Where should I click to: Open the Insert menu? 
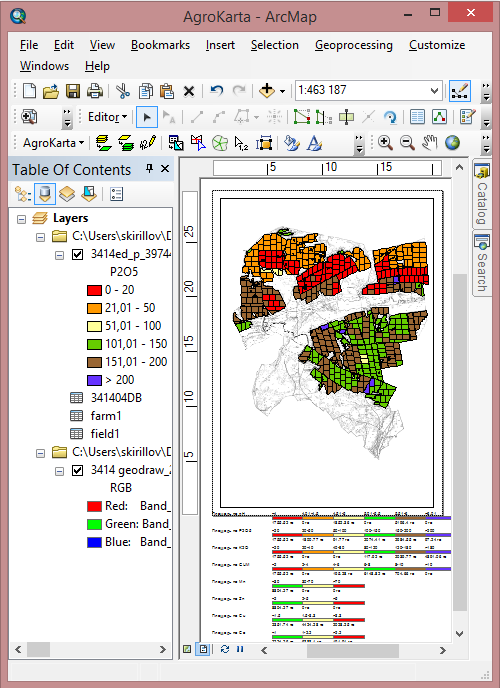220,45
